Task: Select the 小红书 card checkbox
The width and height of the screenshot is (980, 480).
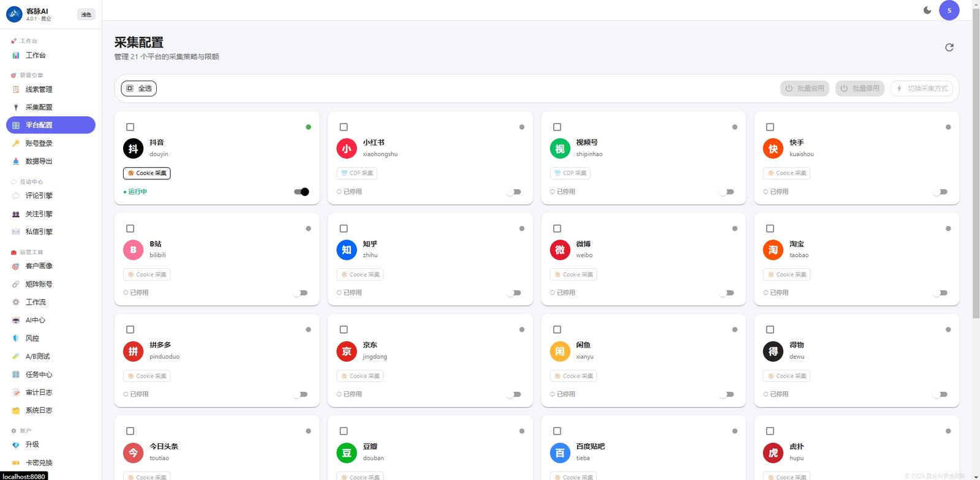Action: [x=344, y=127]
